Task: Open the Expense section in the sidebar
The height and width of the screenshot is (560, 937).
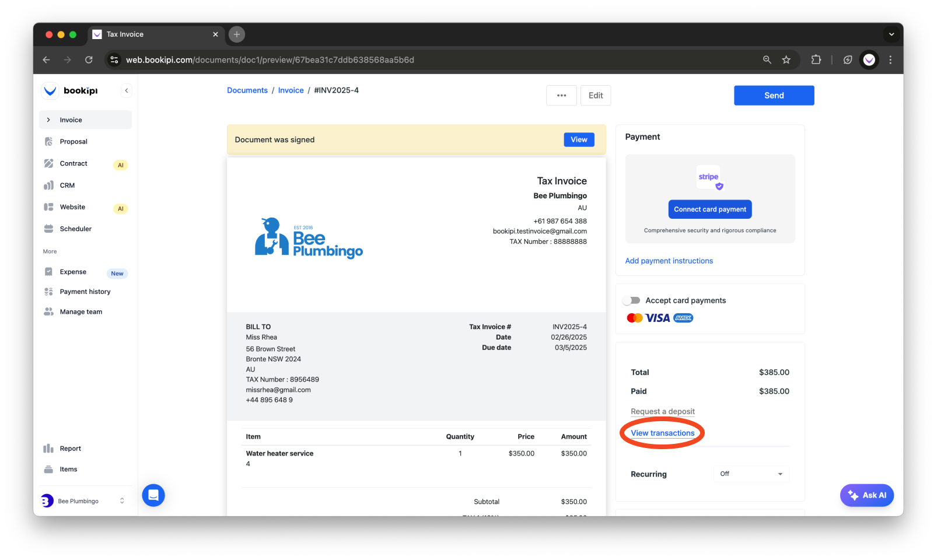Action: (x=72, y=271)
